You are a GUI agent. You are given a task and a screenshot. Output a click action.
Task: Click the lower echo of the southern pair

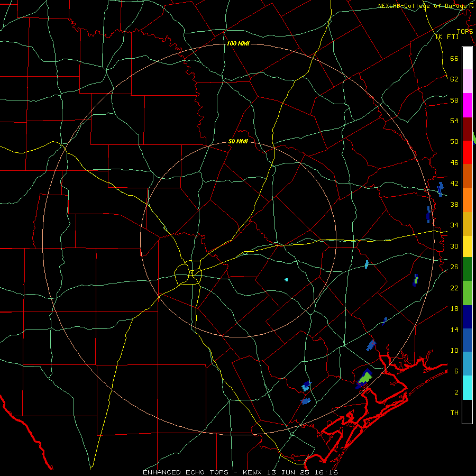pyautogui.click(x=306, y=401)
